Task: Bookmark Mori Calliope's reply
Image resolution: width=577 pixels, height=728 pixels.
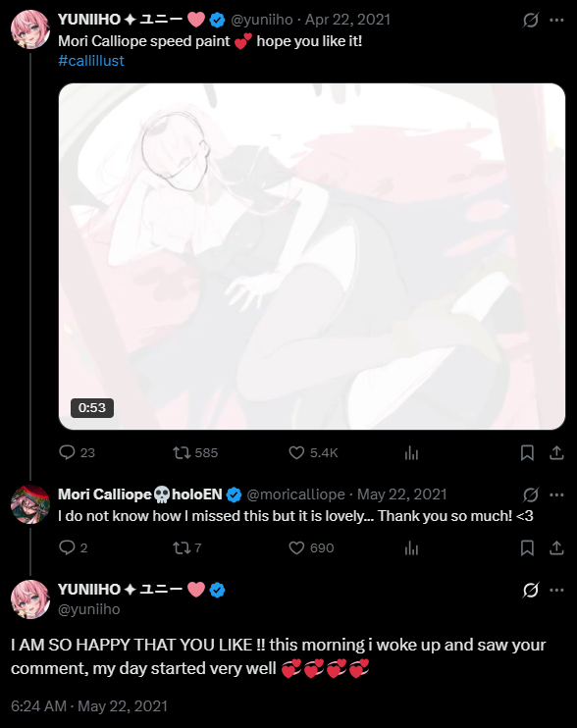Action: pyautogui.click(x=527, y=547)
